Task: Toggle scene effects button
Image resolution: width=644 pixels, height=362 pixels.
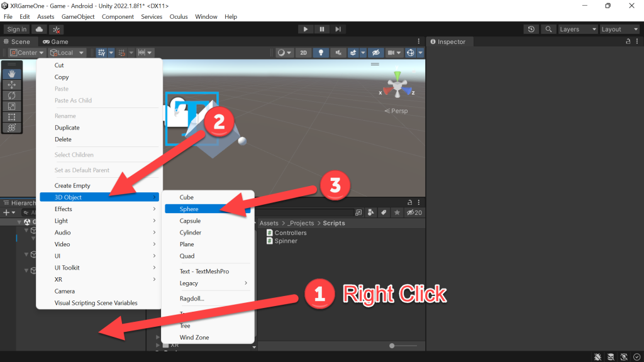Action: 353,53
